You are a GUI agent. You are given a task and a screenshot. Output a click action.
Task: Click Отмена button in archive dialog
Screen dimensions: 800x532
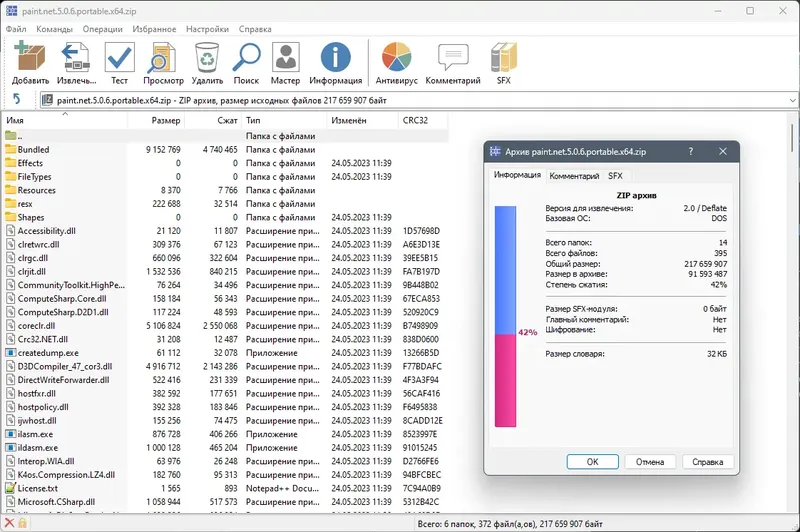click(650, 462)
